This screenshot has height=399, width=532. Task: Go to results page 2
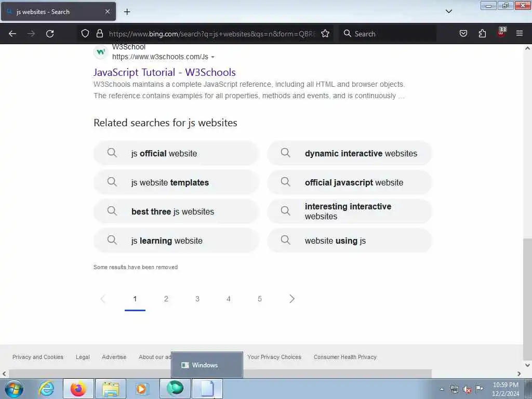[x=166, y=299]
